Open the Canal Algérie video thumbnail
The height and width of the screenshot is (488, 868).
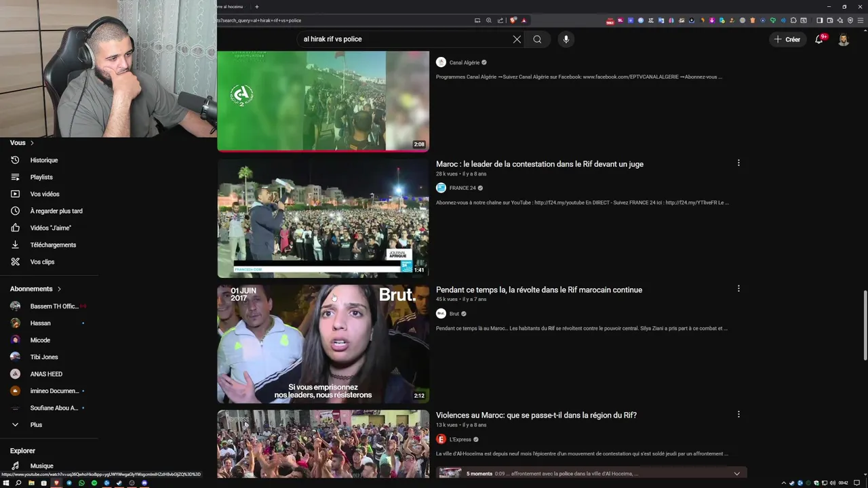click(x=323, y=101)
